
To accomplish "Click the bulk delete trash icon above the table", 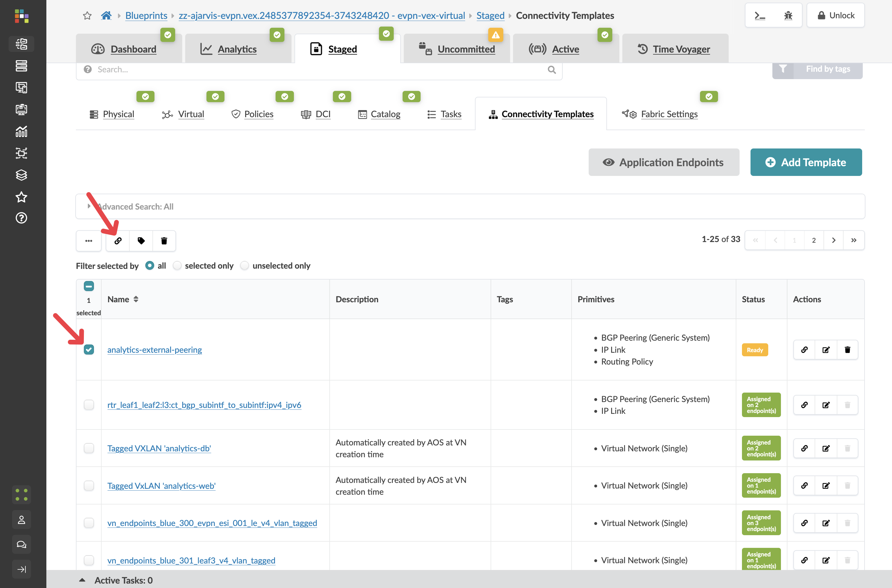I will tap(164, 240).
